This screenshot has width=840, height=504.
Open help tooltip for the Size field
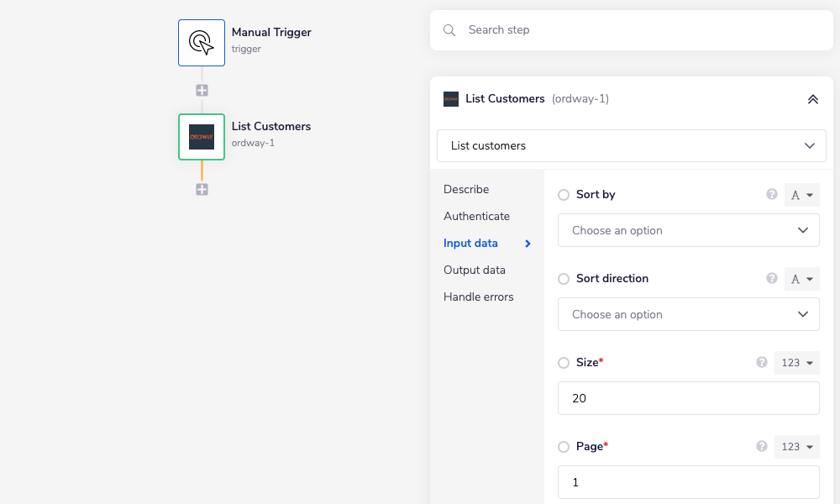tap(762, 362)
